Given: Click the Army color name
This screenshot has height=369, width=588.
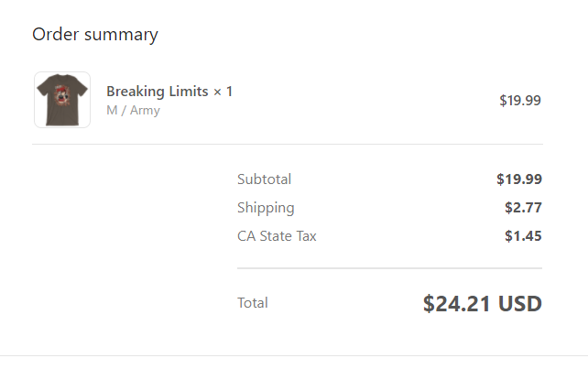Looking at the screenshot, I should 145,111.
